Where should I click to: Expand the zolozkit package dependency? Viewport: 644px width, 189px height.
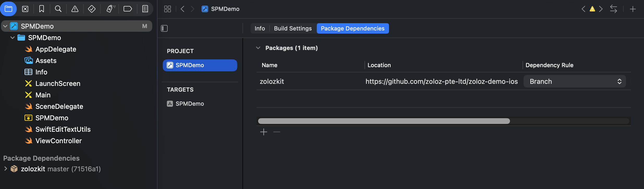tap(5, 169)
